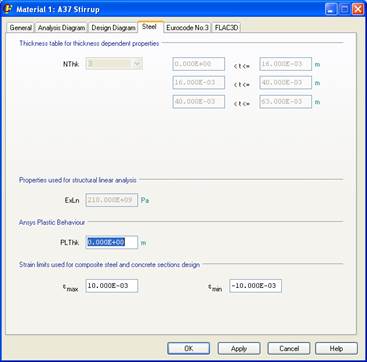The width and height of the screenshot is (367, 362).
Task: Click the Cancel button
Action: [x=289, y=349]
